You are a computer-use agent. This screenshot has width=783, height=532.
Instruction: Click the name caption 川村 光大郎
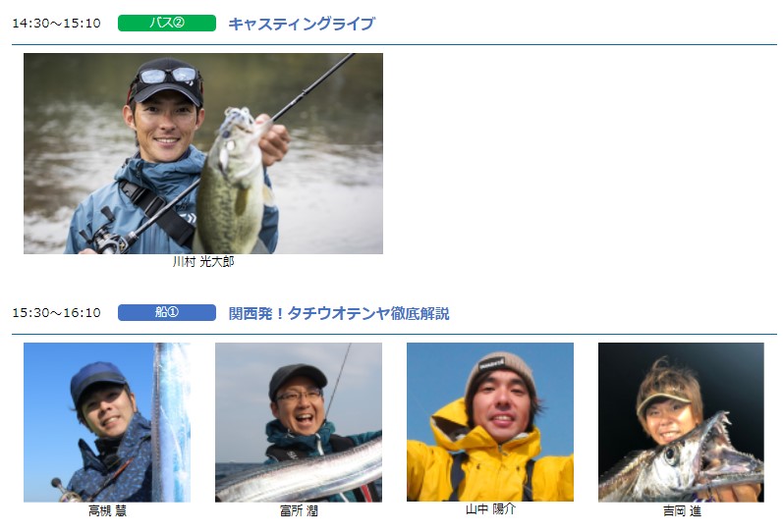(x=203, y=261)
